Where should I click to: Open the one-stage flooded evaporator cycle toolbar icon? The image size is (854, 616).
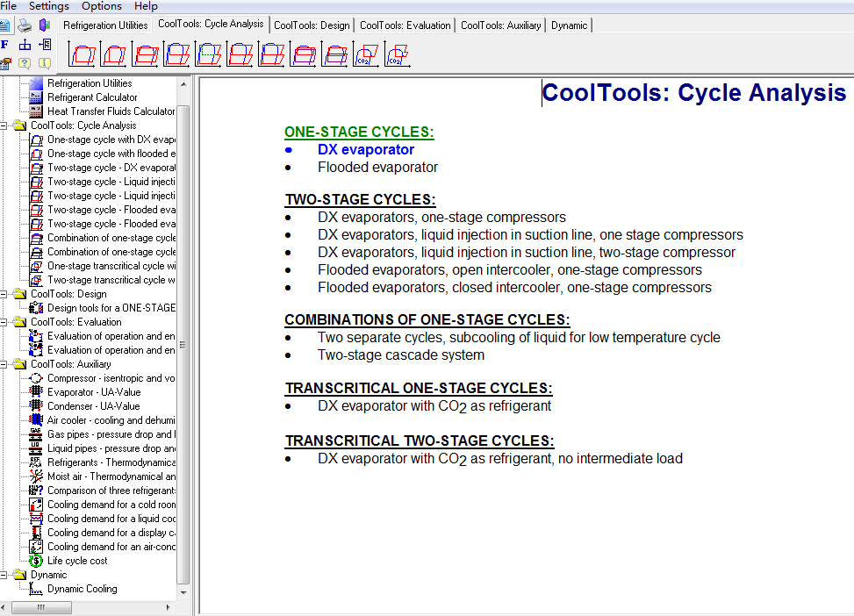[x=114, y=54]
